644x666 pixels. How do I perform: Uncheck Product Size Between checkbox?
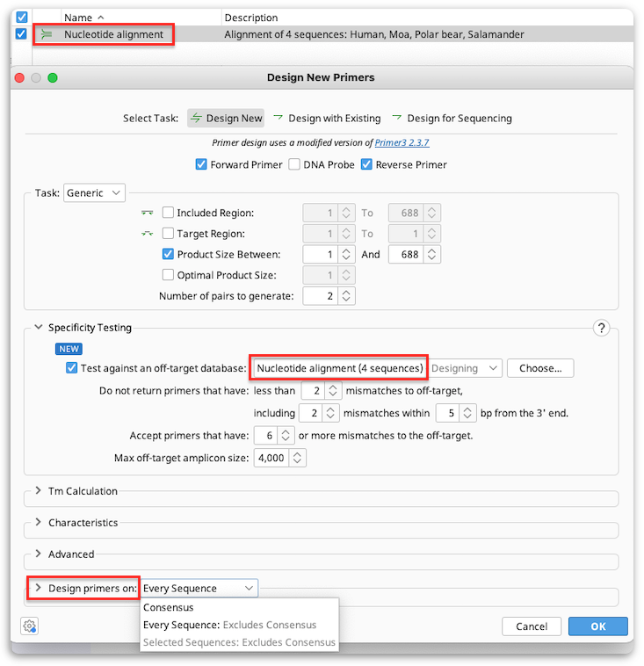coord(168,254)
